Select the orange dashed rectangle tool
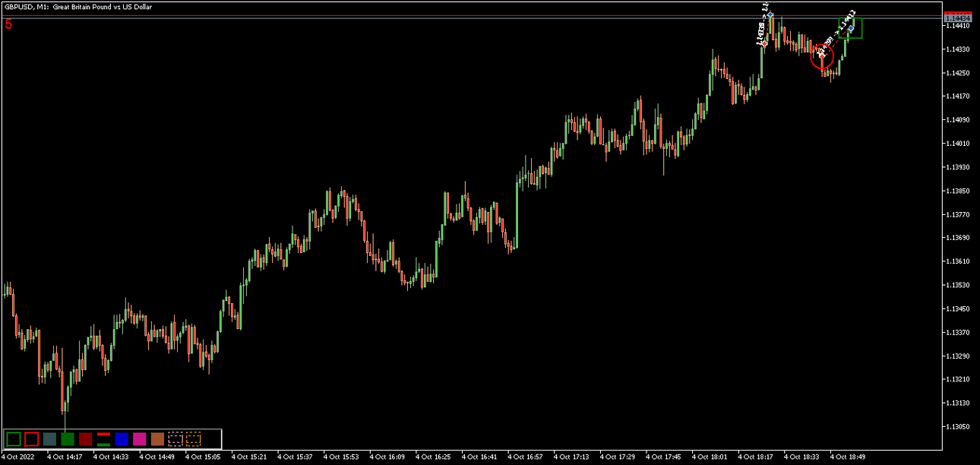 (194, 438)
